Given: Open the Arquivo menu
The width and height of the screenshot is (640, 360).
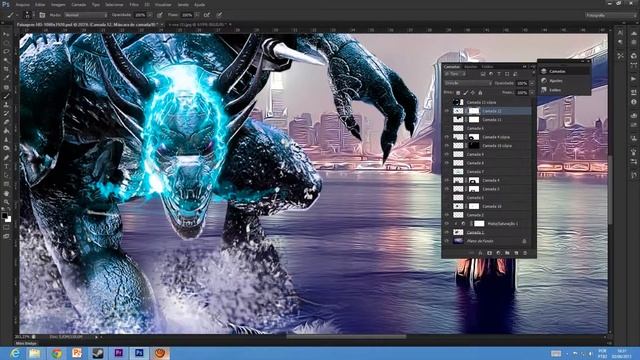Looking at the screenshot, I should (x=22, y=4).
